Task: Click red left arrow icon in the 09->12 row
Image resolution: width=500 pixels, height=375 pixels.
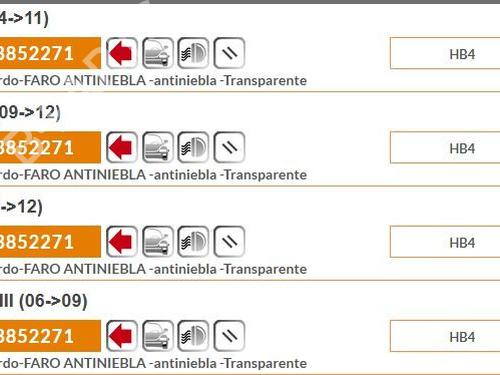Action: pos(122,147)
